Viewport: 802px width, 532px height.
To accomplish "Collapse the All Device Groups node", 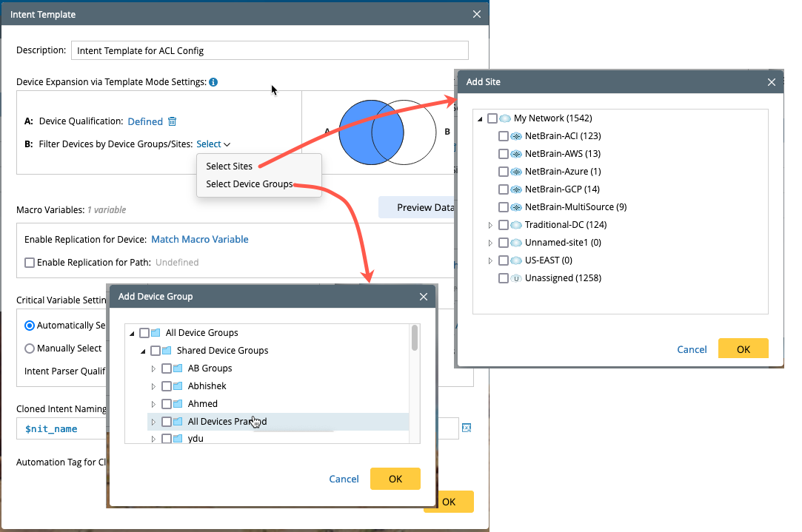I will (x=132, y=333).
